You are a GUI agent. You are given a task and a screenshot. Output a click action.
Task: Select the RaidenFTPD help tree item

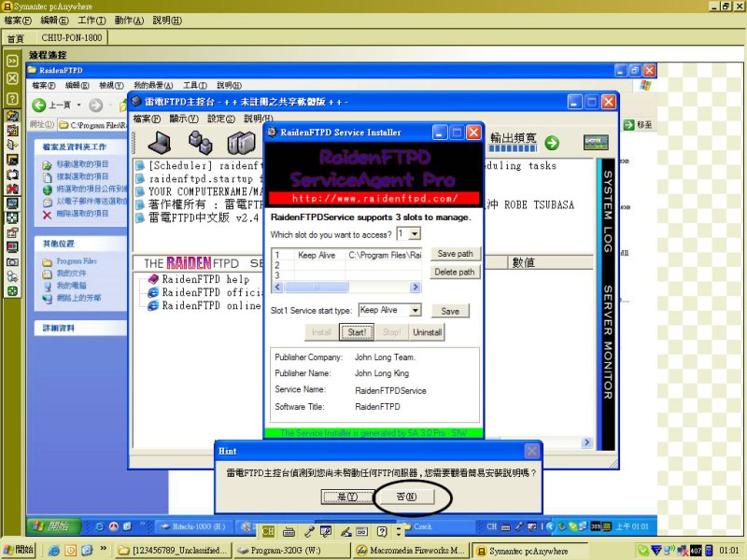pos(205,279)
